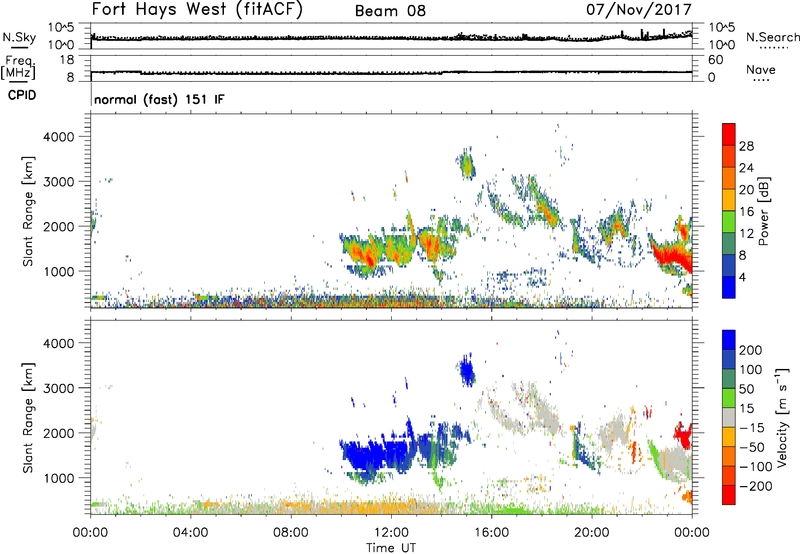This screenshot has height=554, width=800.
Task: Select the '3000' range tick on the power panel
Action: [x=59, y=182]
